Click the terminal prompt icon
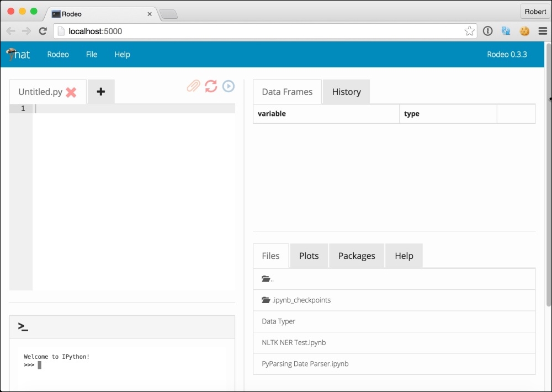The image size is (552, 392). [x=23, y=327]
